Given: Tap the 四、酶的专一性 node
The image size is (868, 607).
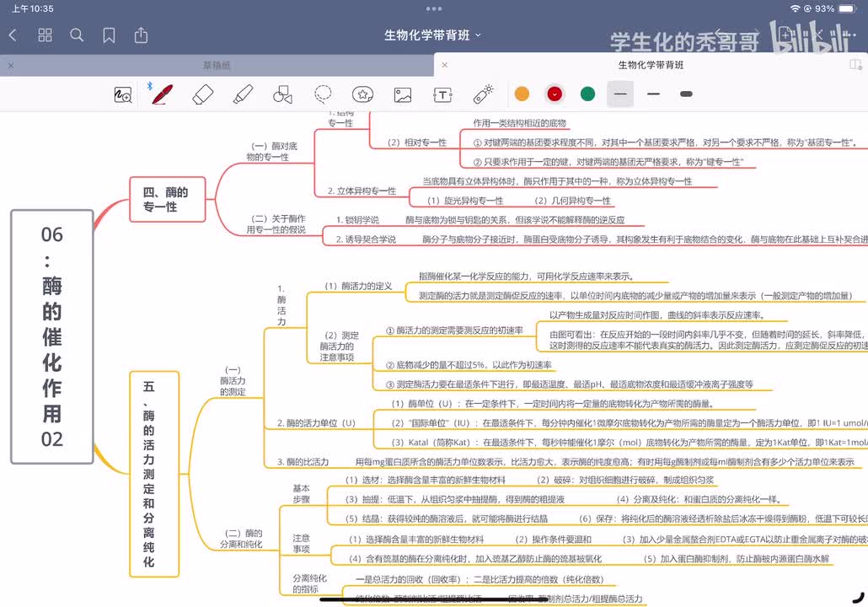Looking at the screenshot, I should [167, 199].
